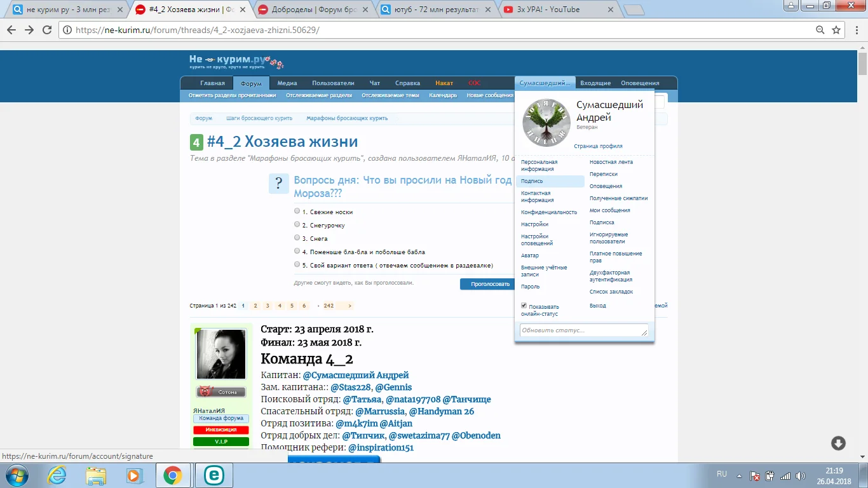Screen dimensions: 868x488
Task: Open Отслеживаемые темы sub-navigation link
Action: pyautogui.click(x=390, y=96)
